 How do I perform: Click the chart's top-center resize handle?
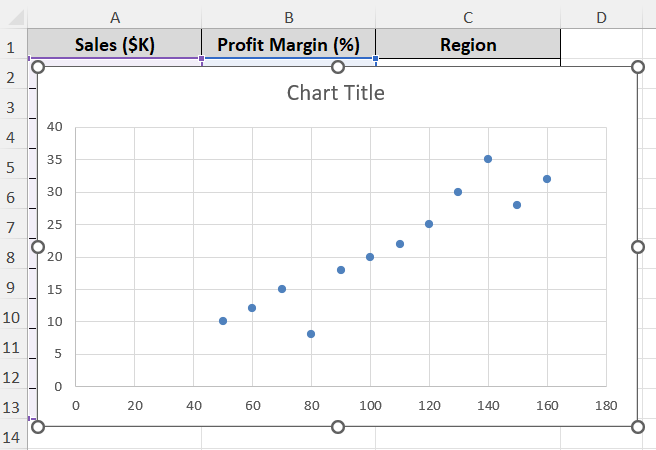[x=338, y=67]
